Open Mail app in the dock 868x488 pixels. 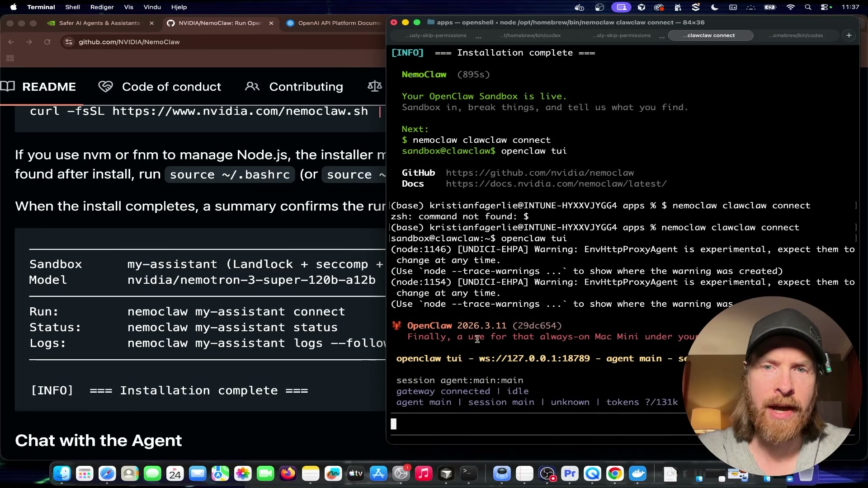click(x=198, y=474)
